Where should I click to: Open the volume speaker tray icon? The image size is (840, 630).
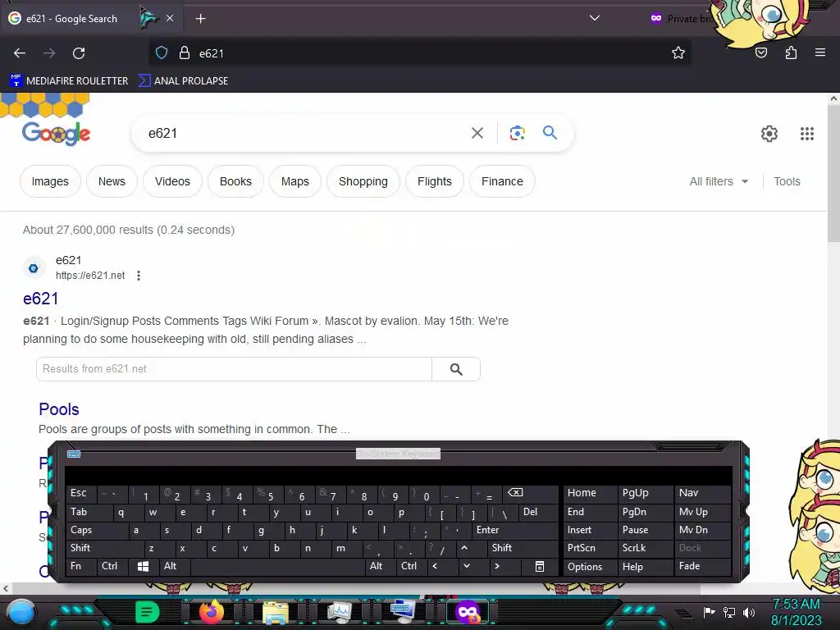(749, 612)
